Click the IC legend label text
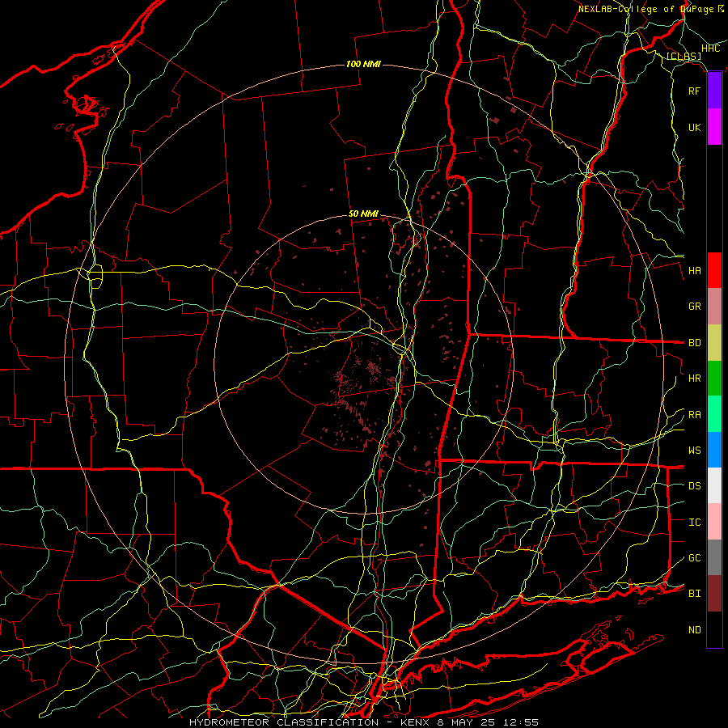The image size is (728, 728). point(695,523)
